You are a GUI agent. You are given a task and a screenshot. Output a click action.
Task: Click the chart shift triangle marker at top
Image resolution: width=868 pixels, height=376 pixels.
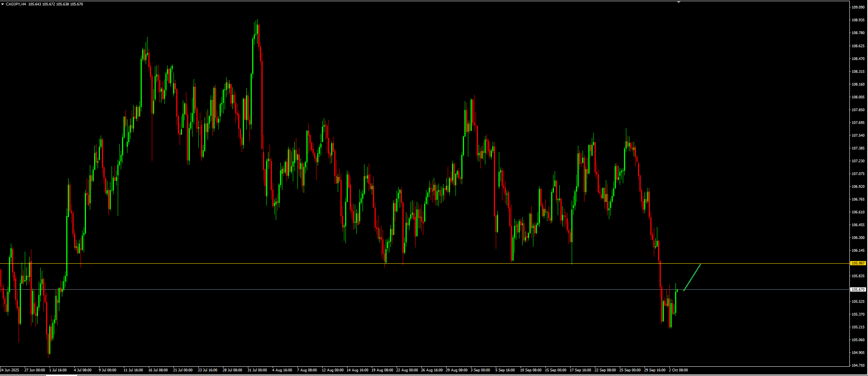click(679, 2)
